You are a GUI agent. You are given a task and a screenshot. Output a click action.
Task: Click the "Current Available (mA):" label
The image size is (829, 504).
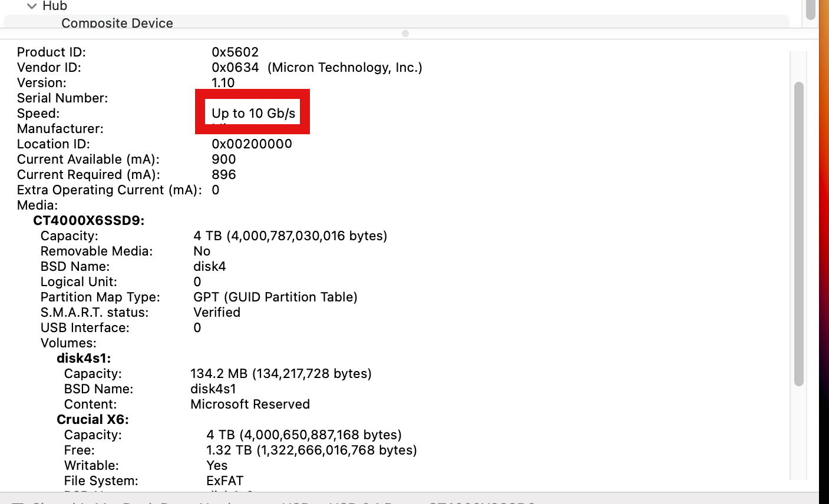pyautogui.click(x=88, y=160)
